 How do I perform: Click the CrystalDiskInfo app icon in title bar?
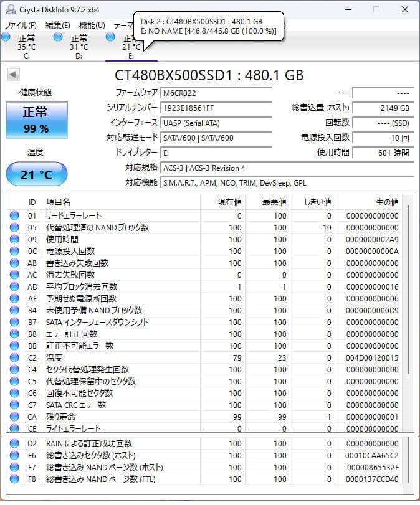tap(11, 10)
